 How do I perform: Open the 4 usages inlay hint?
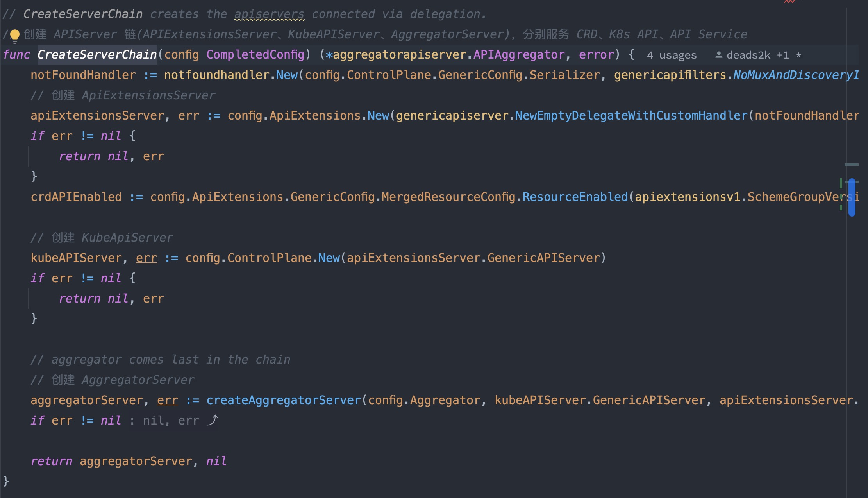coord(672,55)
